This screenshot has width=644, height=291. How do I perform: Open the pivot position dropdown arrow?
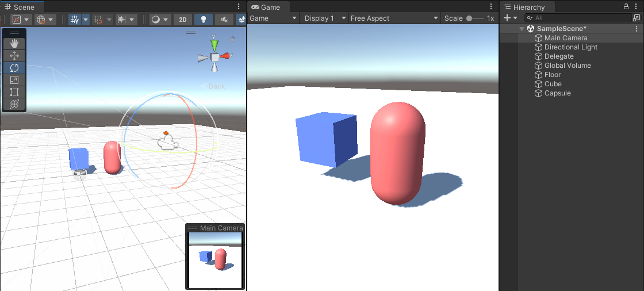[x=26, y=20]
